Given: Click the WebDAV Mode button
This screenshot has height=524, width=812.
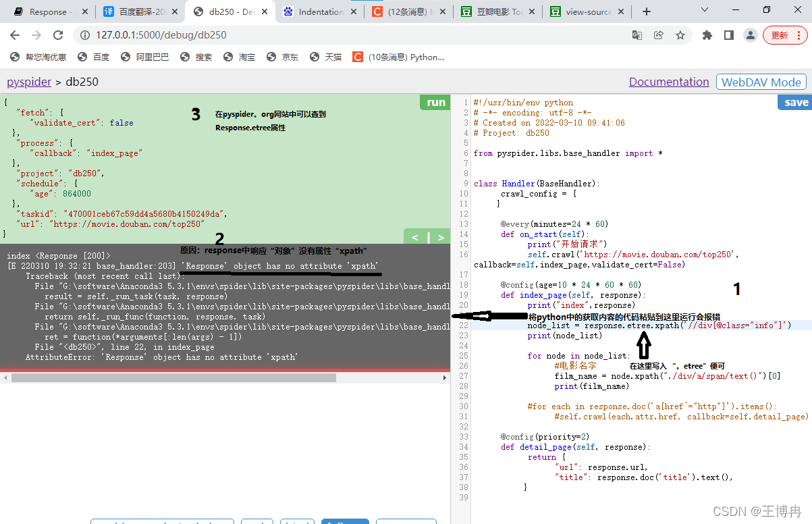Looking at the screenshot, I should (x=761, y=82).
